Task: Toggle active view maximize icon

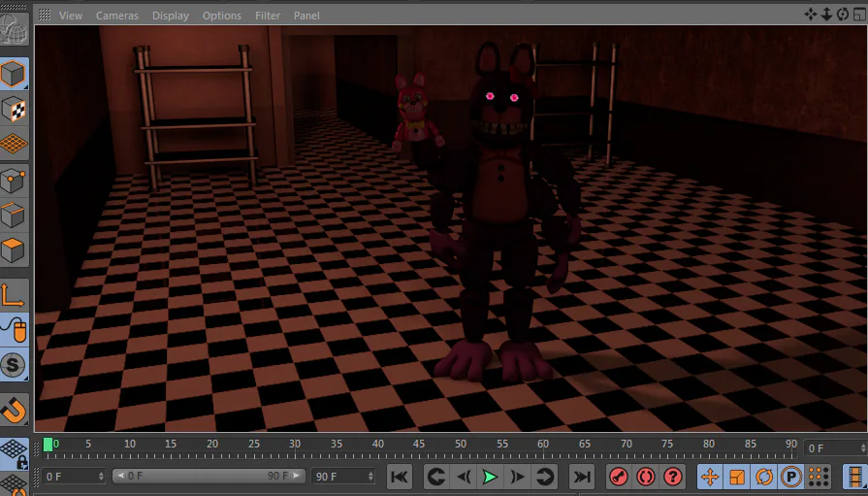Action: coord(859,15)
